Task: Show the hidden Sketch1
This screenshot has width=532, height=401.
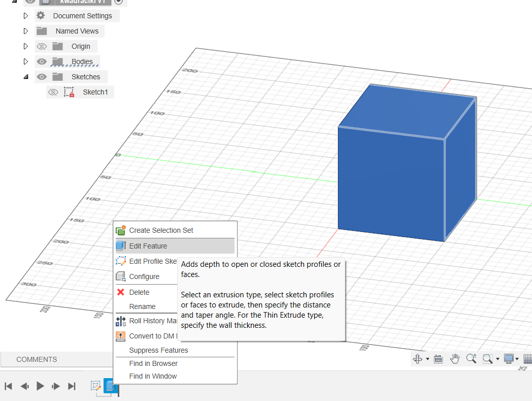Action: pyautogui.click(x=53, y=92)
